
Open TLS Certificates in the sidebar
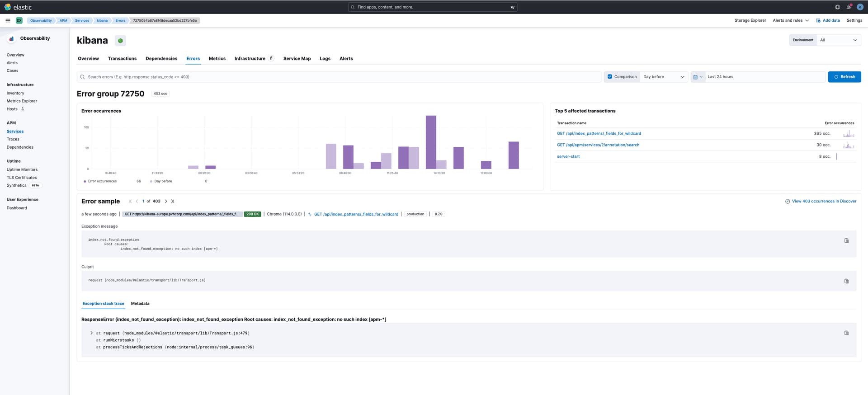22,178
